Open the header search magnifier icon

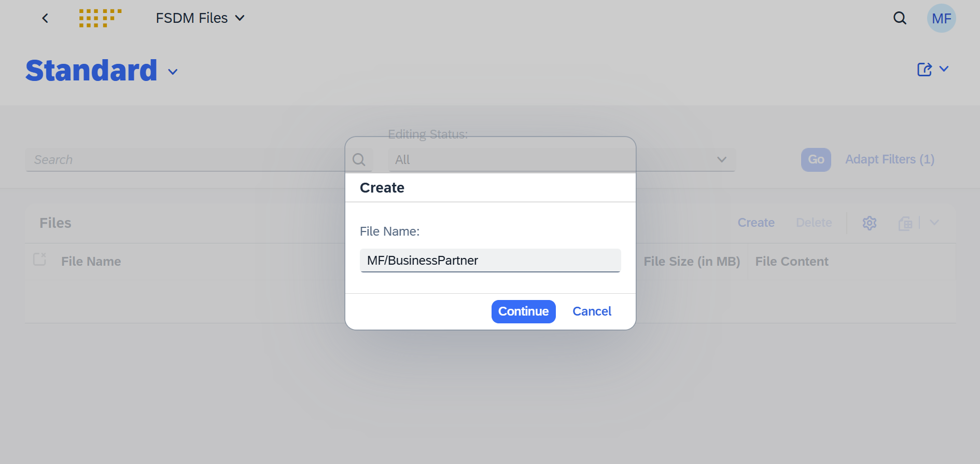tap(900, 18)
